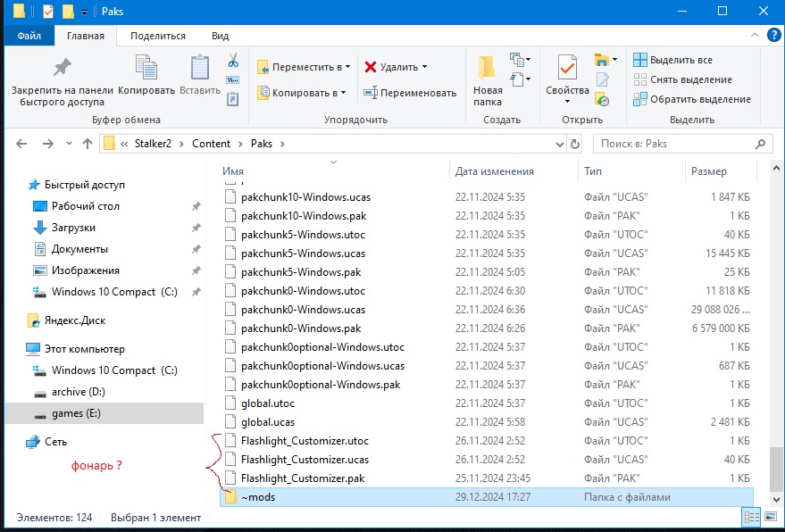Open Копировать в dropdown
Screen dimensions: 785x532
tap(301, 93)
